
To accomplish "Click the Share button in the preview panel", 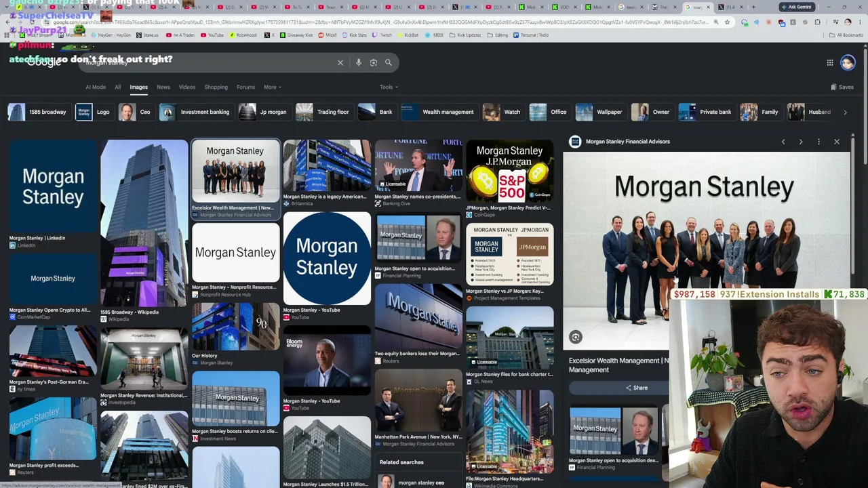I will click(637, 388).
